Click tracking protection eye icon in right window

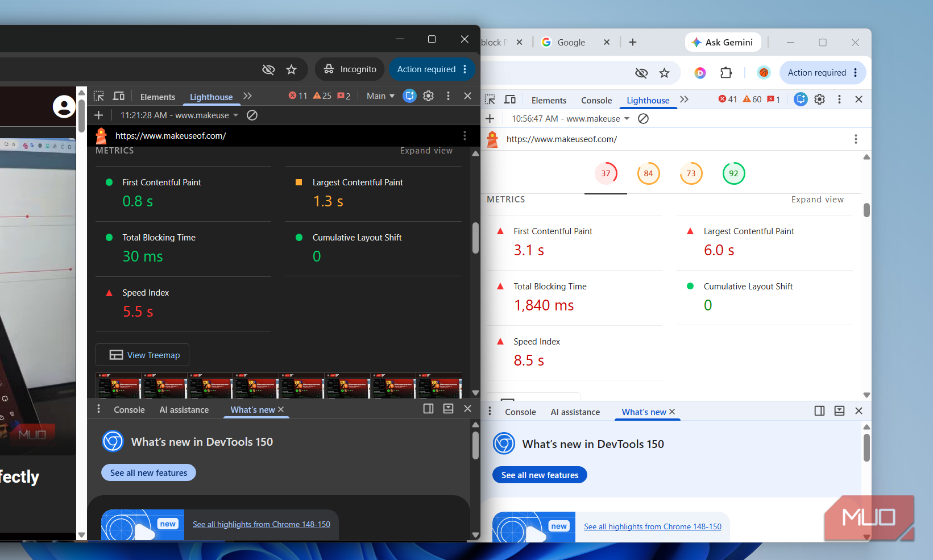(641, 73)
